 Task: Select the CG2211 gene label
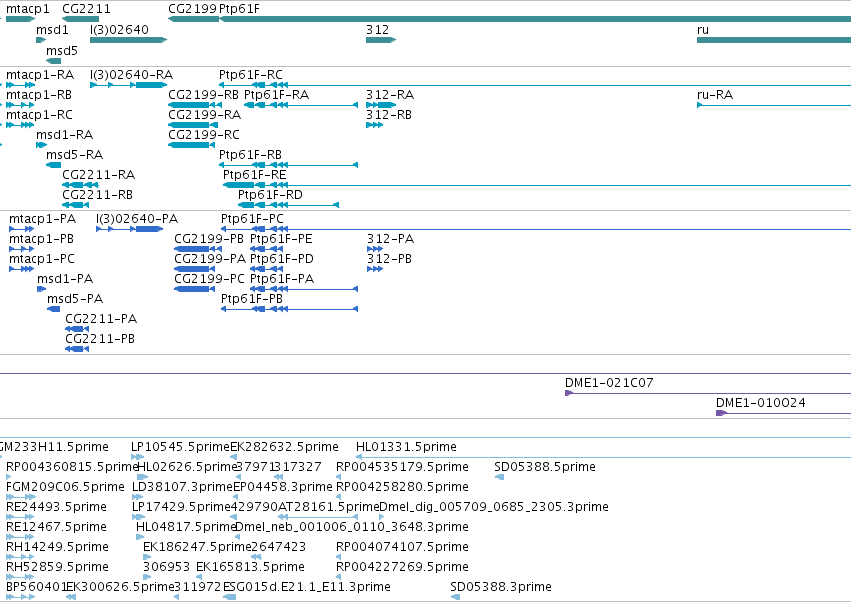86,9
